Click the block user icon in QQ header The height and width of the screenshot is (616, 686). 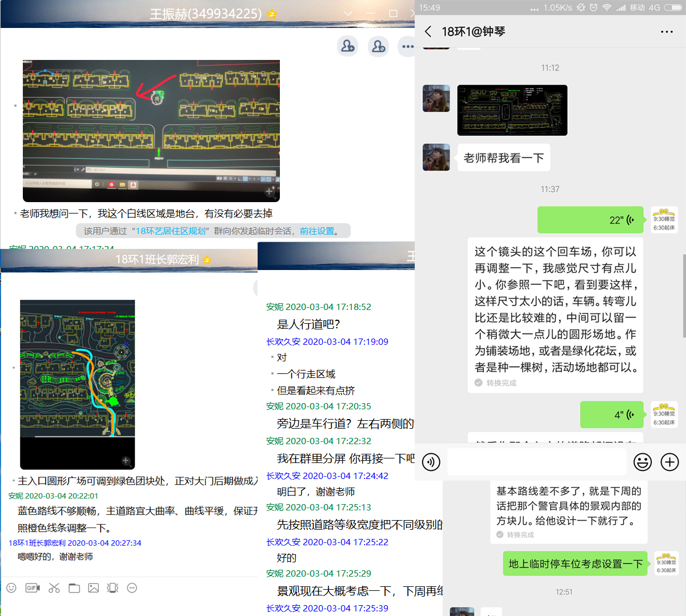point(378,46)
